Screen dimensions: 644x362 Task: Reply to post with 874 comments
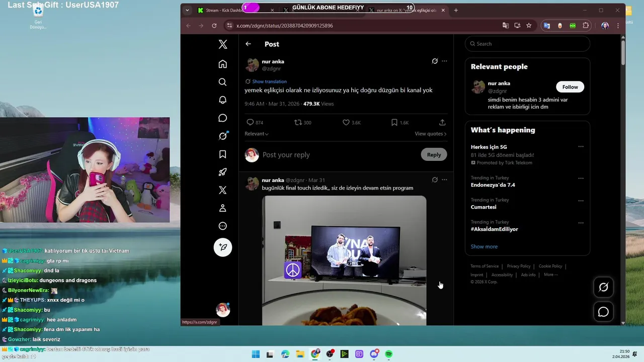tap(255, 122)
